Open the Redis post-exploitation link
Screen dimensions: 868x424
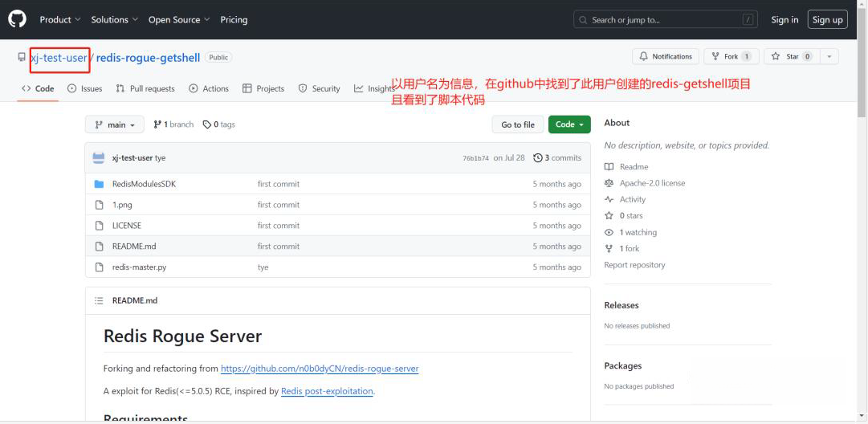(x=327, y=391)
